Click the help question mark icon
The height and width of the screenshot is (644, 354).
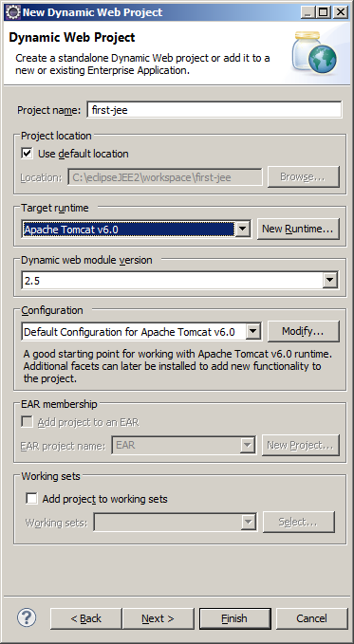tap(27, 617)
